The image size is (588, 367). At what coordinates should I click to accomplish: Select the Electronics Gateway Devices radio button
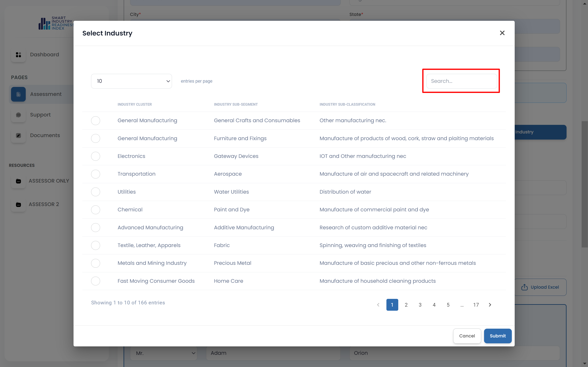(96, 156)
